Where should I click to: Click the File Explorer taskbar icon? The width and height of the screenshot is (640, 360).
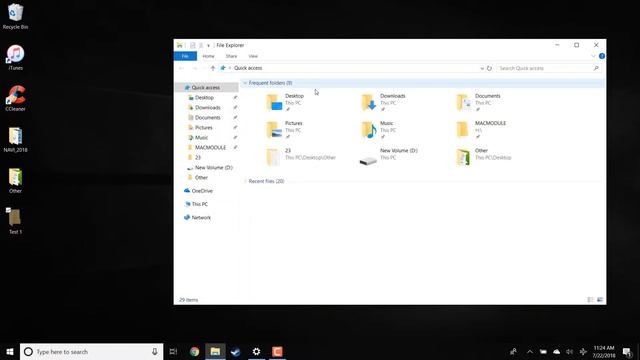pyautogui.click(x=215, y=351)
